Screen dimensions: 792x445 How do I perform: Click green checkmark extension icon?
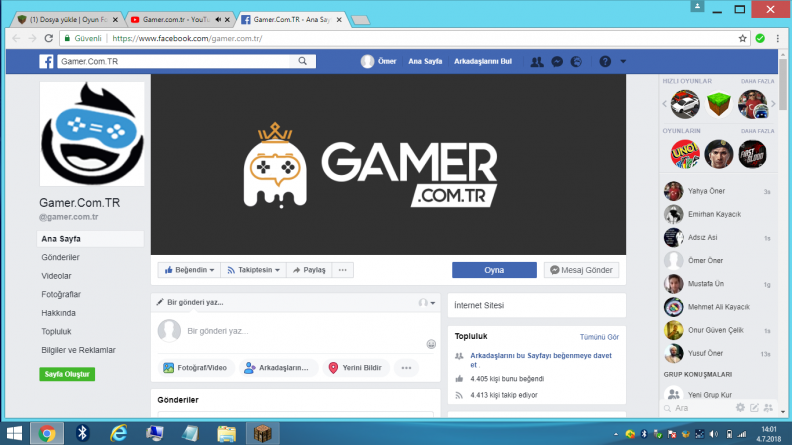(x=760, y=38)
